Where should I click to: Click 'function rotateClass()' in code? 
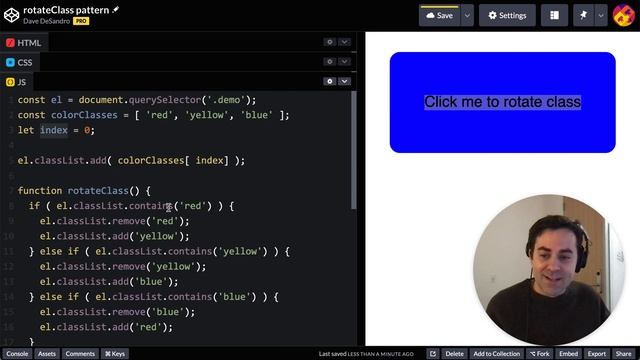(x=79, y=191)
